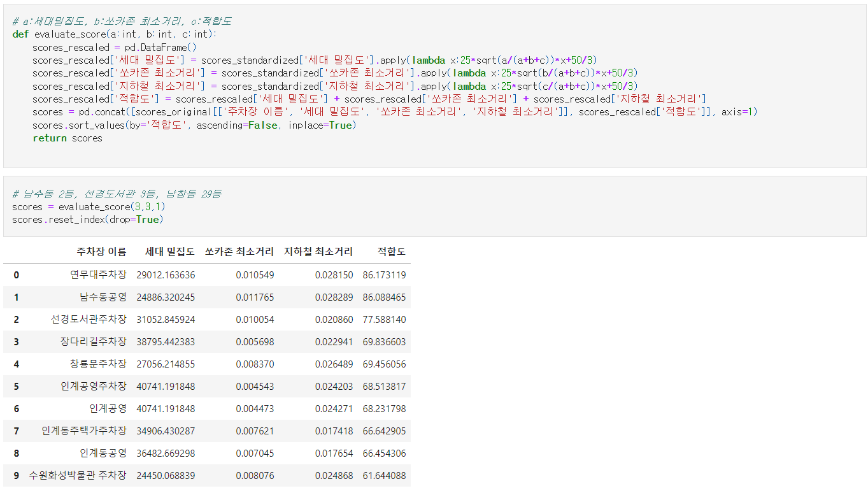Select the '주차장 이름' table column header

(101, 252)
